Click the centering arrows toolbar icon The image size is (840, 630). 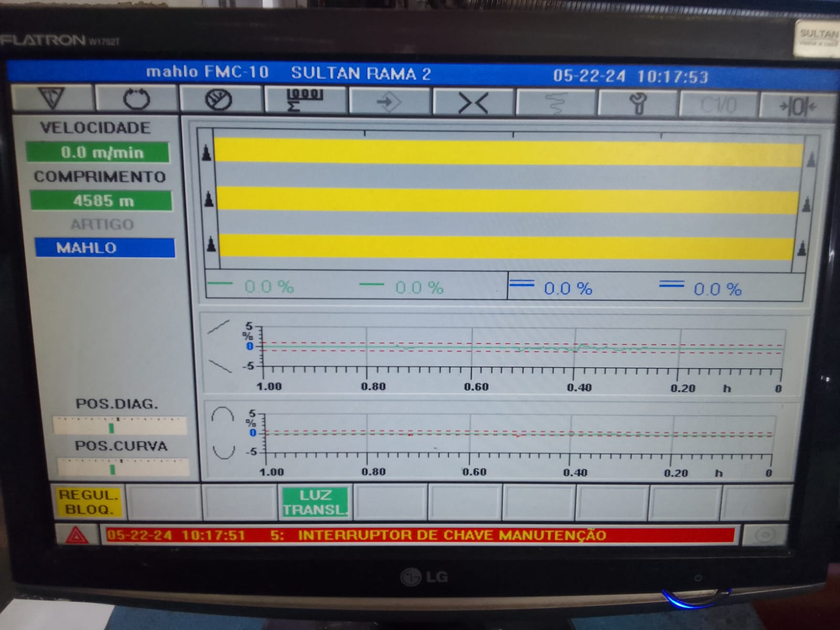pyautogui.click(x=797, y=107)
